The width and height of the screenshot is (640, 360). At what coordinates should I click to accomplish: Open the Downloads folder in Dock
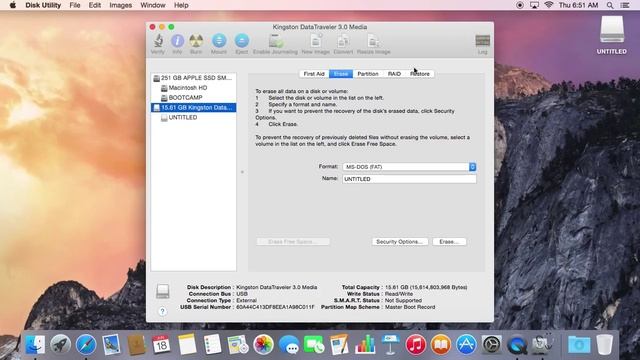578,344
